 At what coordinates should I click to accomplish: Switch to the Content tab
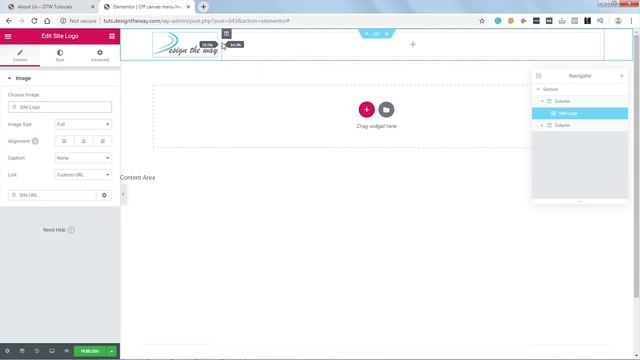click(20, 56)
